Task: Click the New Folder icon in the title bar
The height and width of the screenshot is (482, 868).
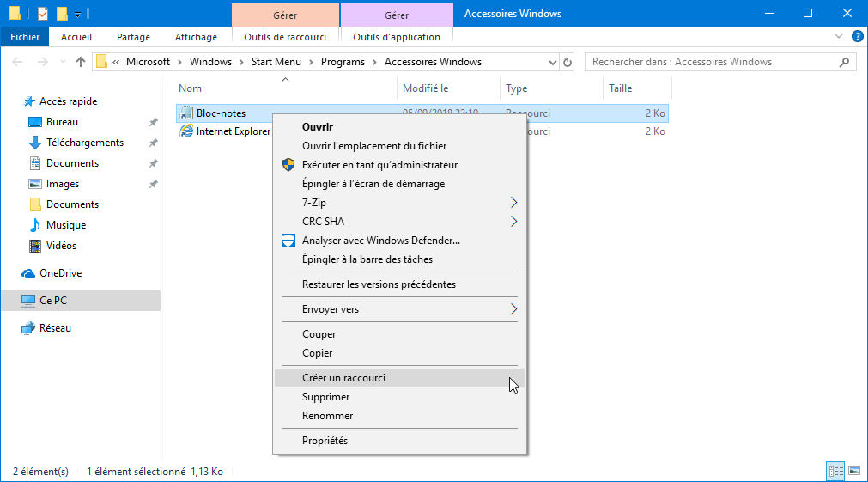Action: (x=63, y=13)
